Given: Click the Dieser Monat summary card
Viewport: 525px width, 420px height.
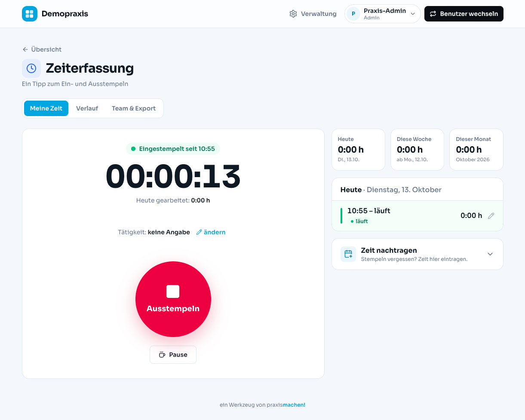Looking at the screenshot, I should (476, 150).
